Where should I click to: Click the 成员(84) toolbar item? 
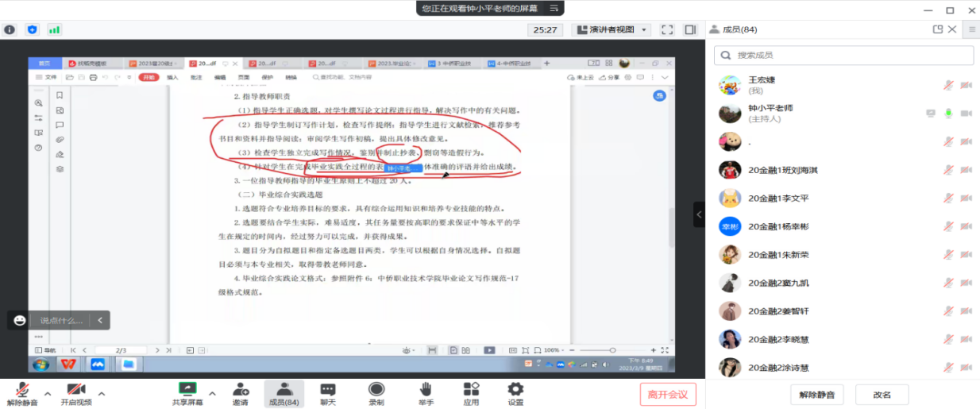click(x=284, y=393)
